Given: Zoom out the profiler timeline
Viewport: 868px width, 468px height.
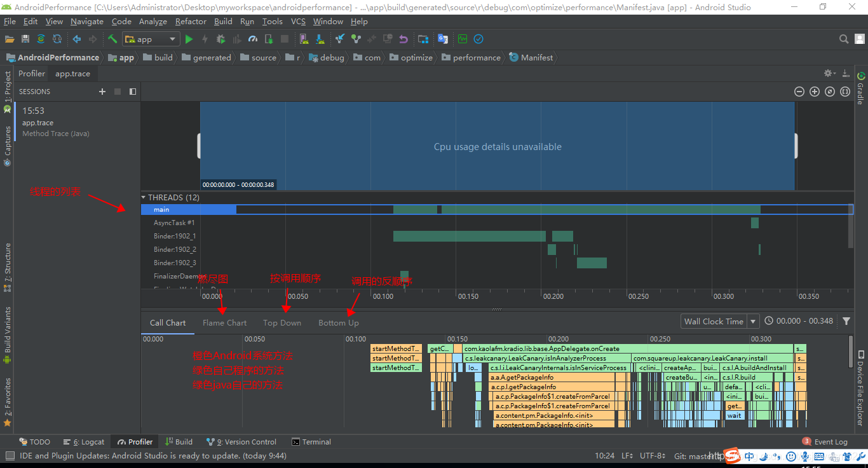Looking at the screenshot, I should (799, 92).
